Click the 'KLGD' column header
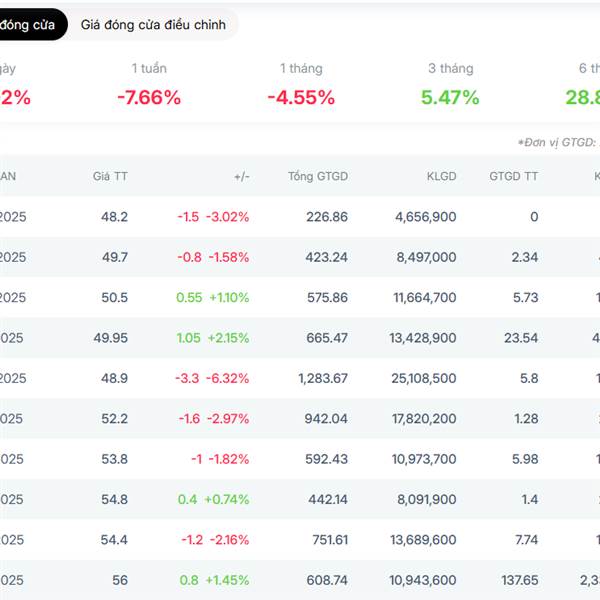 [x=442, y=176]
